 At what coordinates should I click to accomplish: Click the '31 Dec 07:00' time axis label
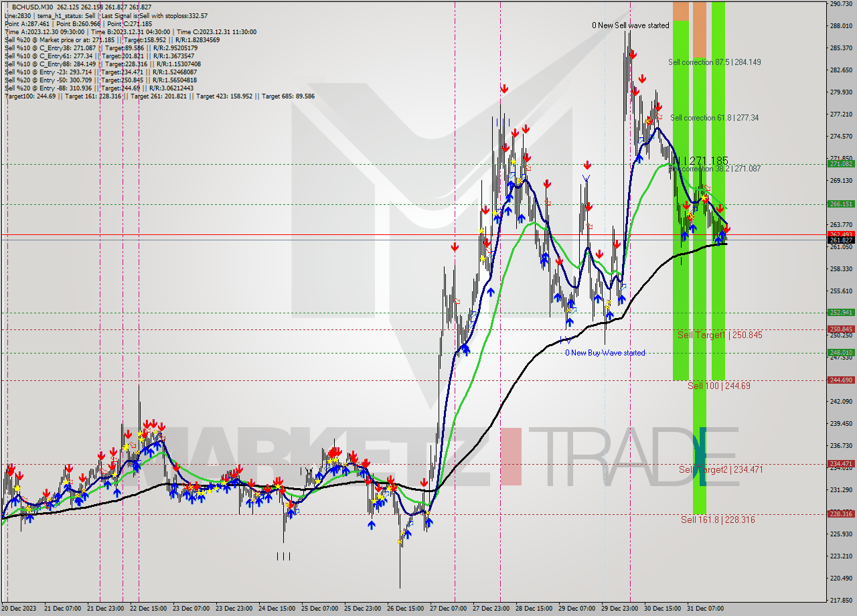coord(705,609)
